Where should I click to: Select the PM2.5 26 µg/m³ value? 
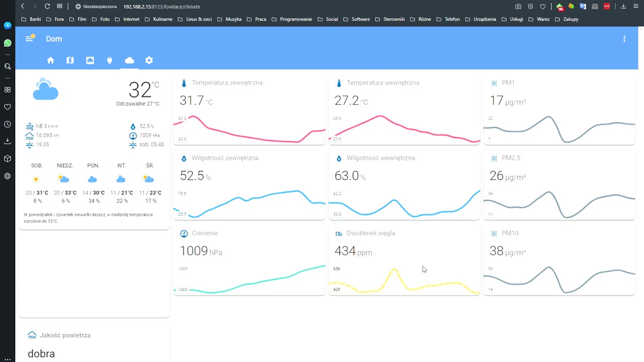tap(508, 176)
